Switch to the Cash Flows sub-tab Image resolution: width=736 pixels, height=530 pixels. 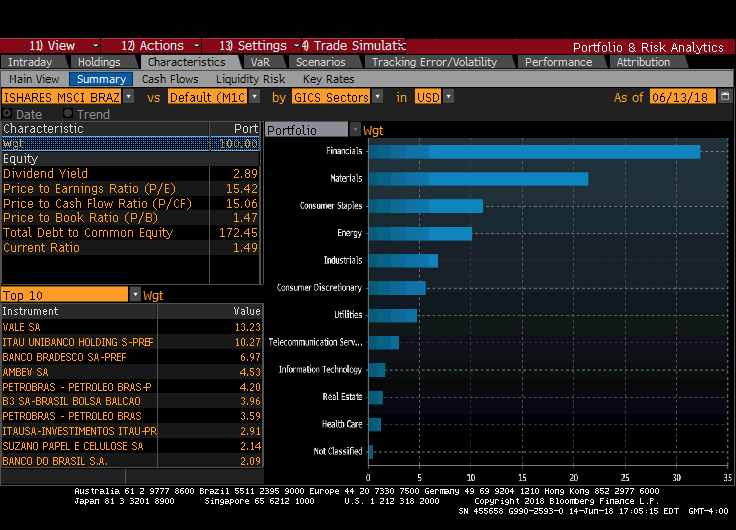click(x=170, y=79)
